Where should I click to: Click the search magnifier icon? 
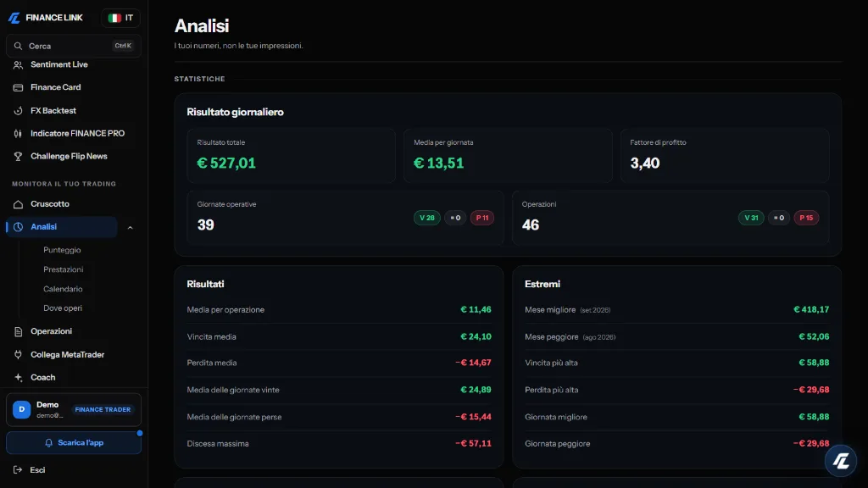coord(19,46)
